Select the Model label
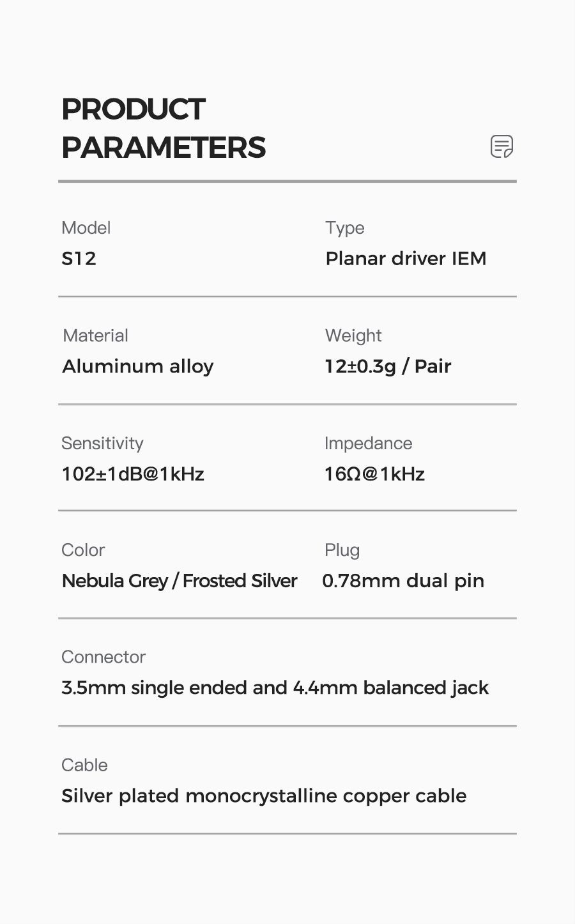Screen dimensions: 575x924 86,228
